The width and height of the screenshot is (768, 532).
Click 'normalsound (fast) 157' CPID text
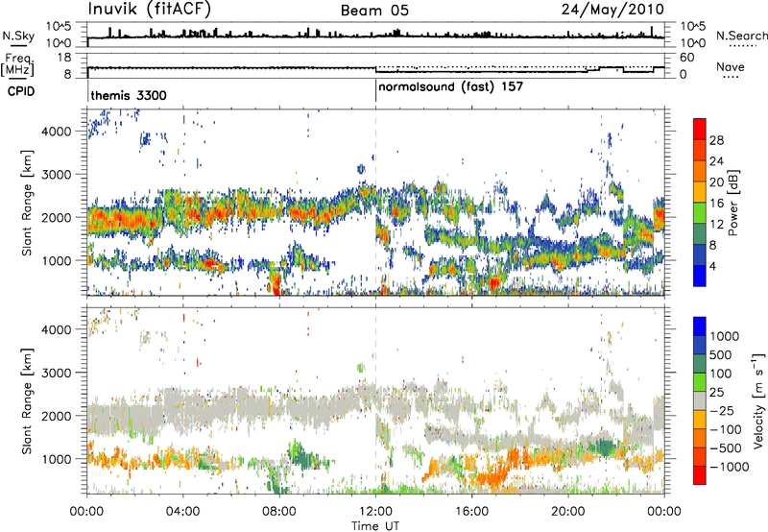point(450,87)
